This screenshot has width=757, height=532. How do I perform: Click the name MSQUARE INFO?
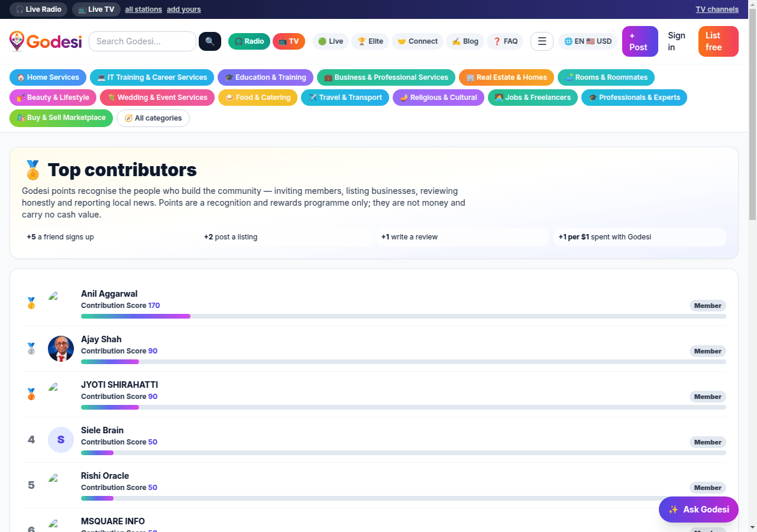[113, 521]
